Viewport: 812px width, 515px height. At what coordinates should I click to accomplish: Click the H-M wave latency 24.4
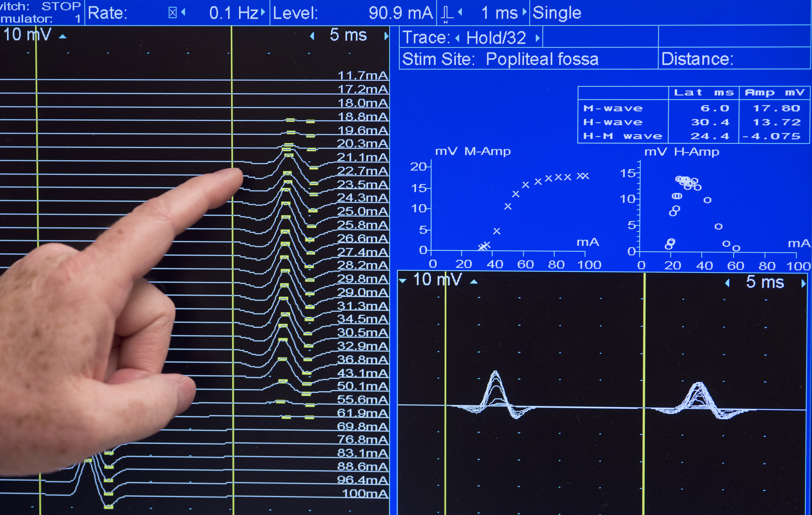[x=710, y=136]
